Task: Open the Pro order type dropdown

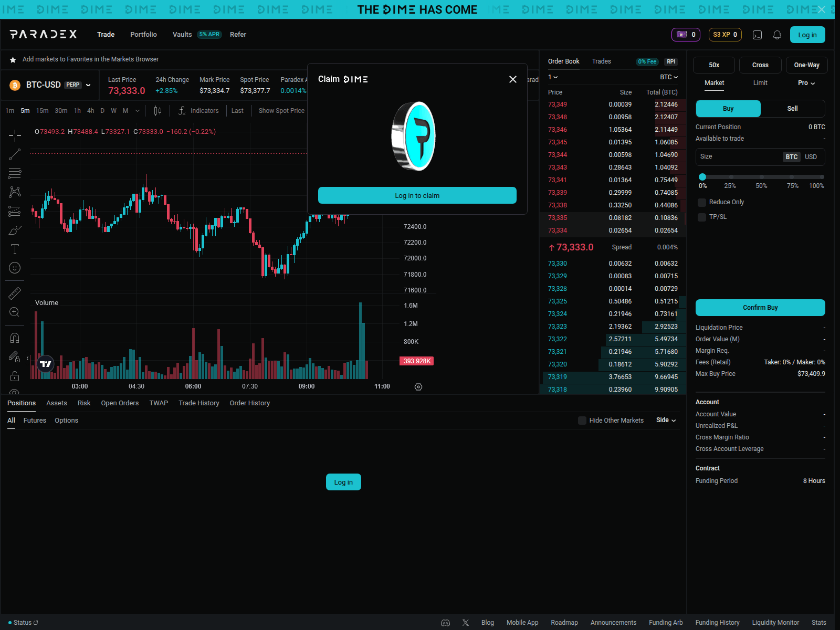Action: point(806,83)
